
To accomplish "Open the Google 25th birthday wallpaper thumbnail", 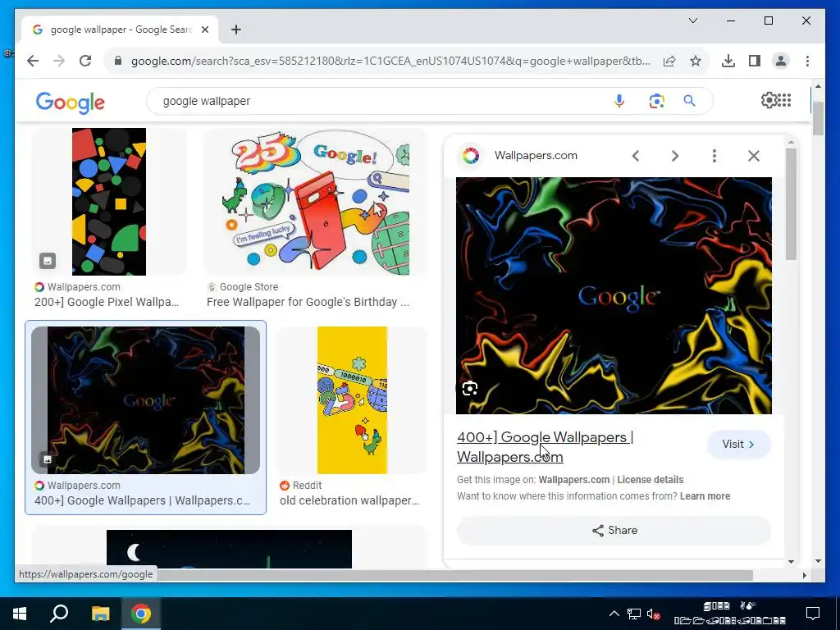I will click(316, 202).
